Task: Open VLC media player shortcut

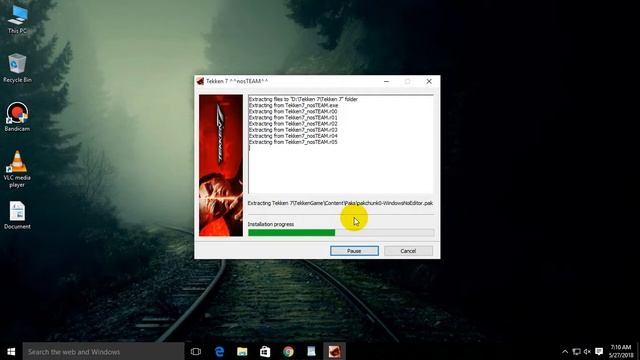Action: [x=17, y=169]
